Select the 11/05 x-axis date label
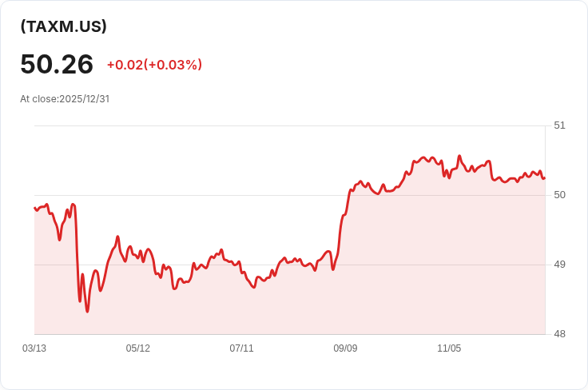The image size is (588, 390). (x=449, y=348)
